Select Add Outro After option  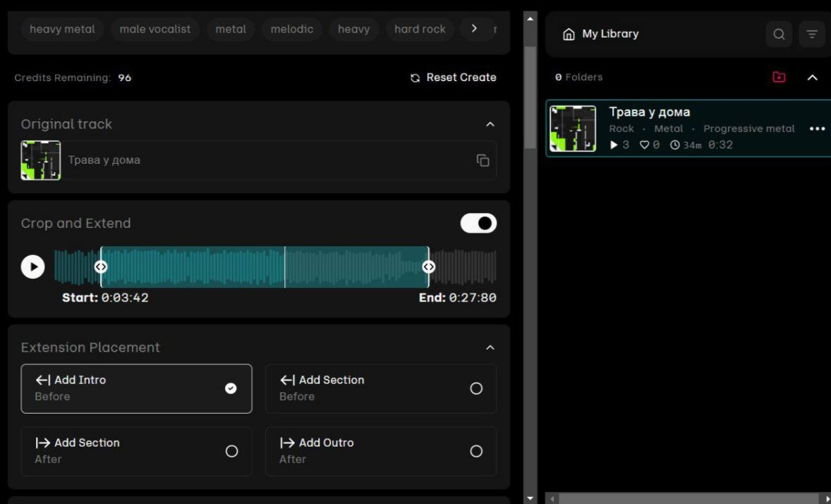click(381, 451)
